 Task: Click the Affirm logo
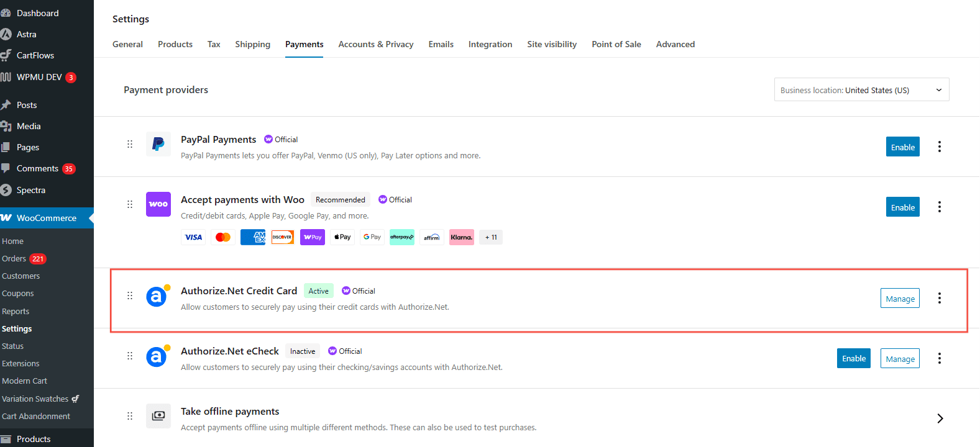click(x=432, y=237)
